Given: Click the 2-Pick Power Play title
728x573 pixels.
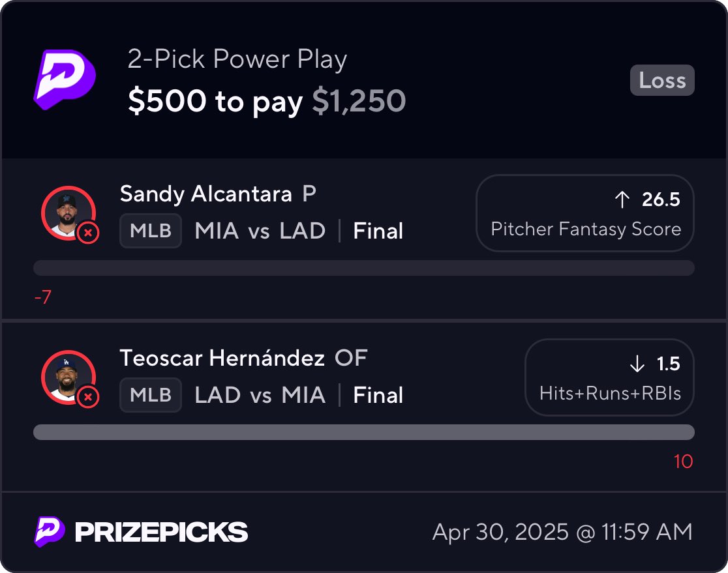Looking at the screenshot, I should pyautogui.click(x=237, y=60).
